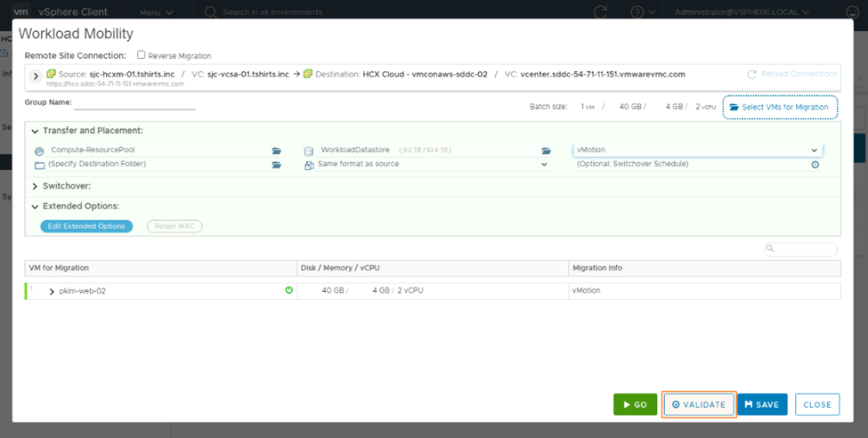Focus the Search in all environments field
The height and width of the screenshot is (438, 868).
(x=272, y=12)
